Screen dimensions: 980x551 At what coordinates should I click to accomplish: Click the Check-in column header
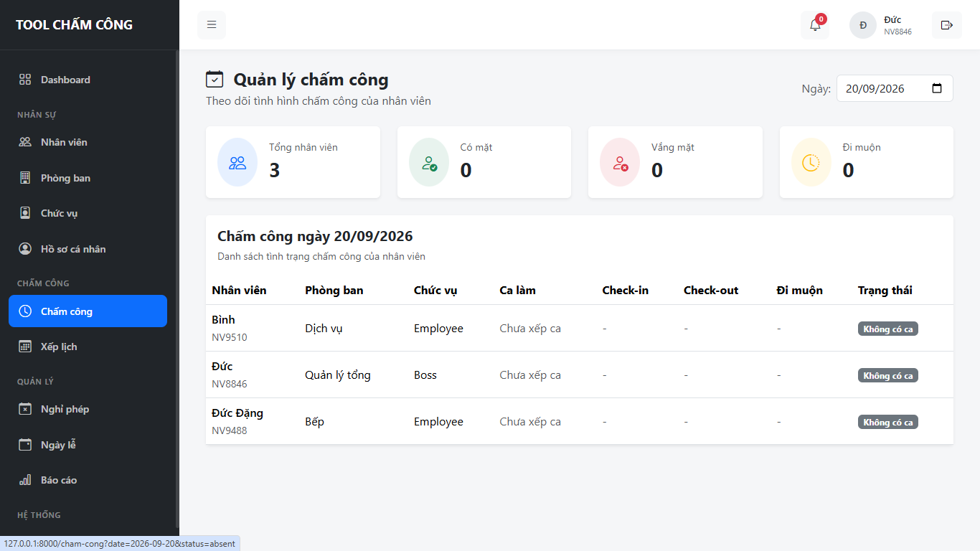tap(626, 291)
